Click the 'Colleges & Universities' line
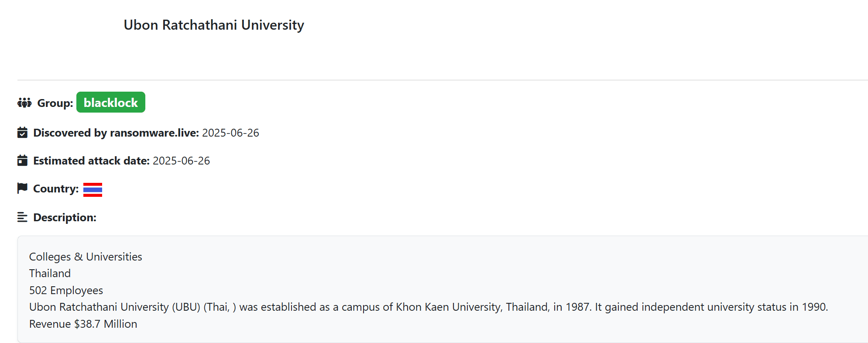868x343 pixels. pos(86,257)
